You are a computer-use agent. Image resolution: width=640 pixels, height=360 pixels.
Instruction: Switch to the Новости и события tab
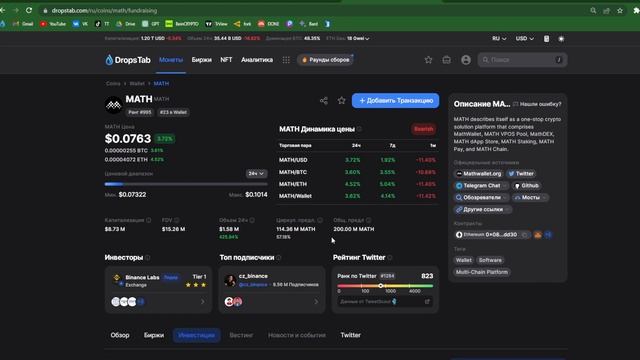coord(297,335)
